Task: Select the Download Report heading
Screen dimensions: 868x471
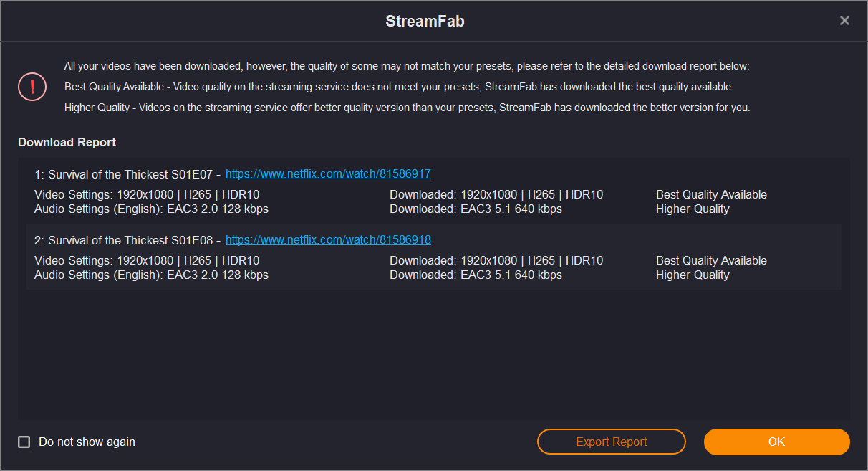Action: point(67,142)
